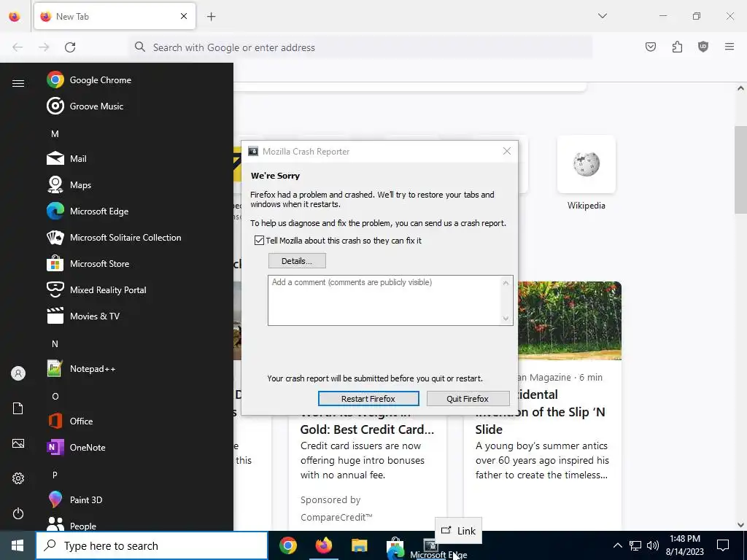Open new tab with plus button

(x=211, y=17)
